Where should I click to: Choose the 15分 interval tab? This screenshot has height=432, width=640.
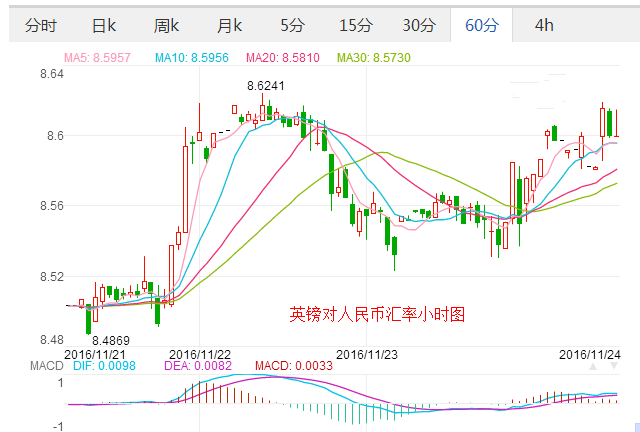click(355, 25)
